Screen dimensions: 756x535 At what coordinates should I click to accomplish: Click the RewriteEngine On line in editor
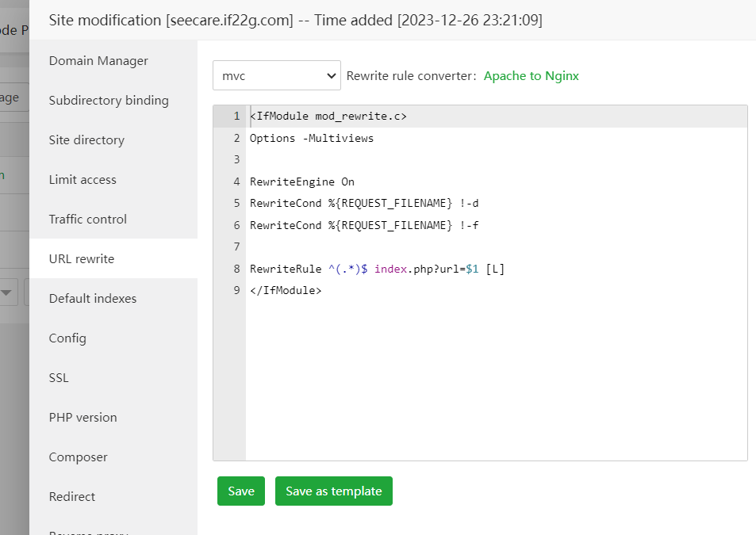[301, 182]
